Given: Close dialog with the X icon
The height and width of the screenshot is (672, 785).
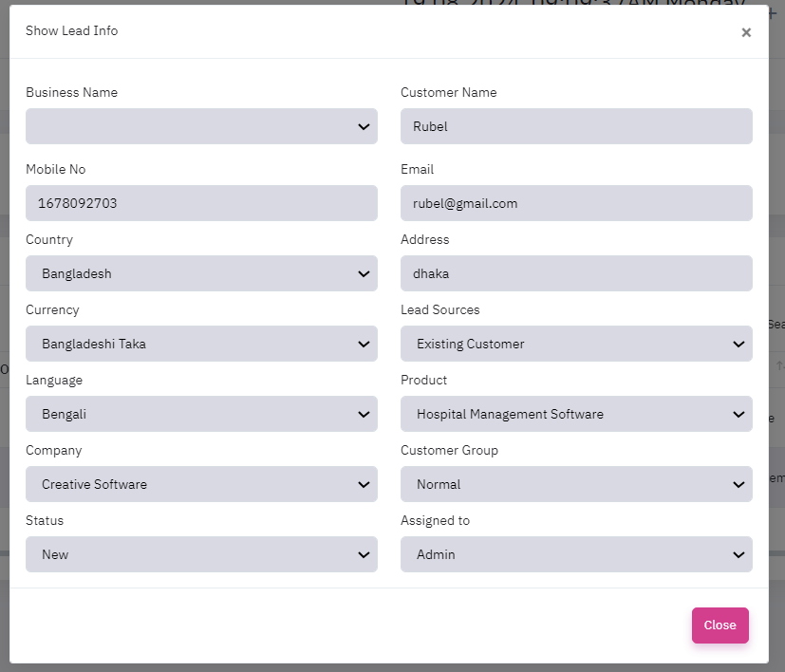Looking at the screenshot, I should [x=746, y=32].
